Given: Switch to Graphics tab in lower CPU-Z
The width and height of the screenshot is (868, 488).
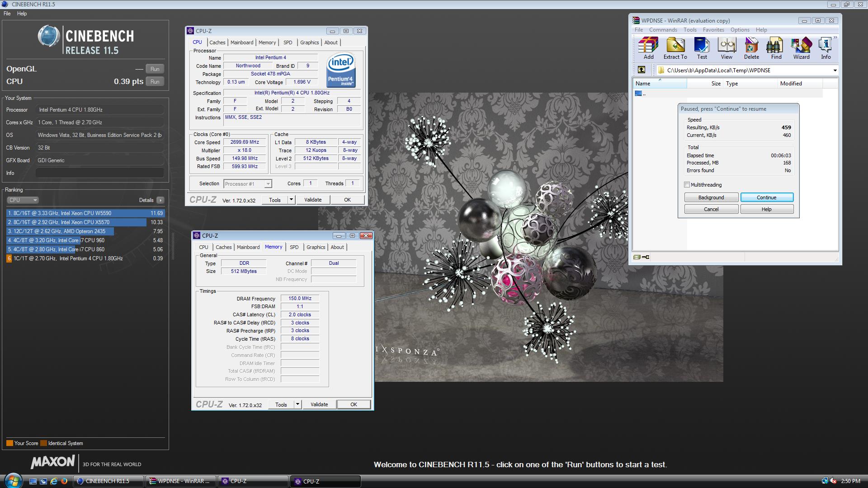Looking at the screenshot, I should pyautogui.click(x=316, y=247).
